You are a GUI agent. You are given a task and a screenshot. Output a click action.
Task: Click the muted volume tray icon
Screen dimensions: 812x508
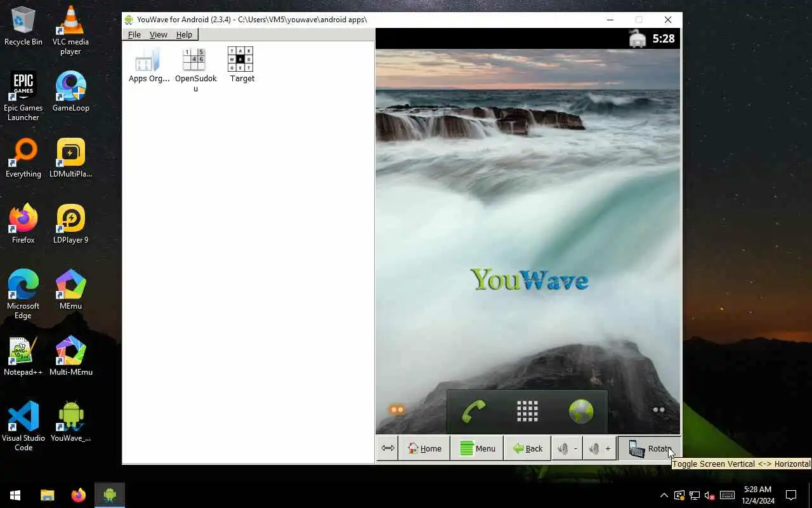(710, 495)
